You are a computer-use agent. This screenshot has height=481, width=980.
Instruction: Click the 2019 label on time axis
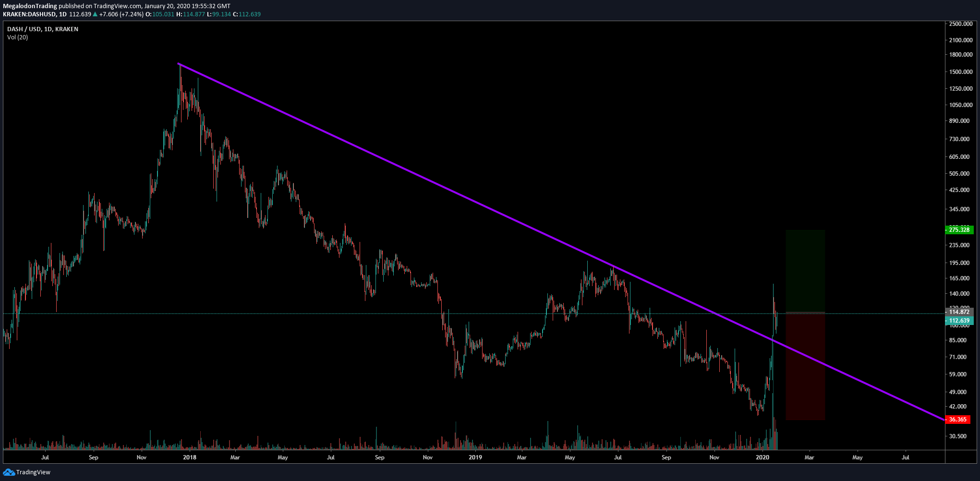click(475, 457)
